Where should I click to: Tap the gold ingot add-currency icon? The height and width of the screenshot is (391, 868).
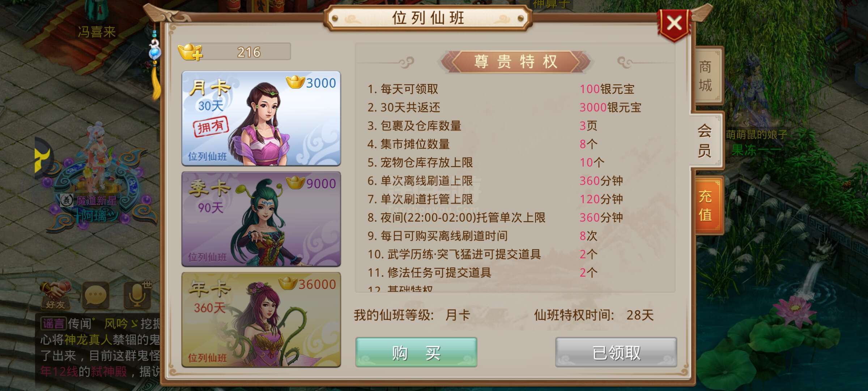pyautogui.click(x=190, y=52)
